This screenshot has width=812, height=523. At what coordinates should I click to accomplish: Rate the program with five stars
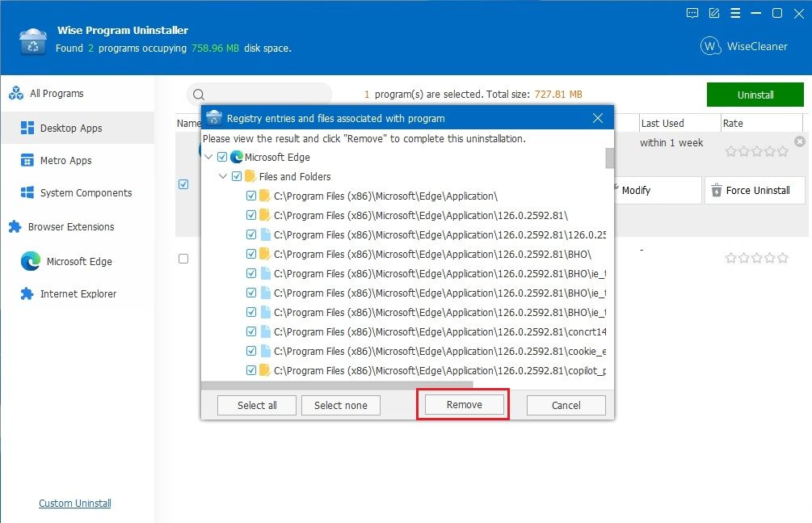pos(782,150)
